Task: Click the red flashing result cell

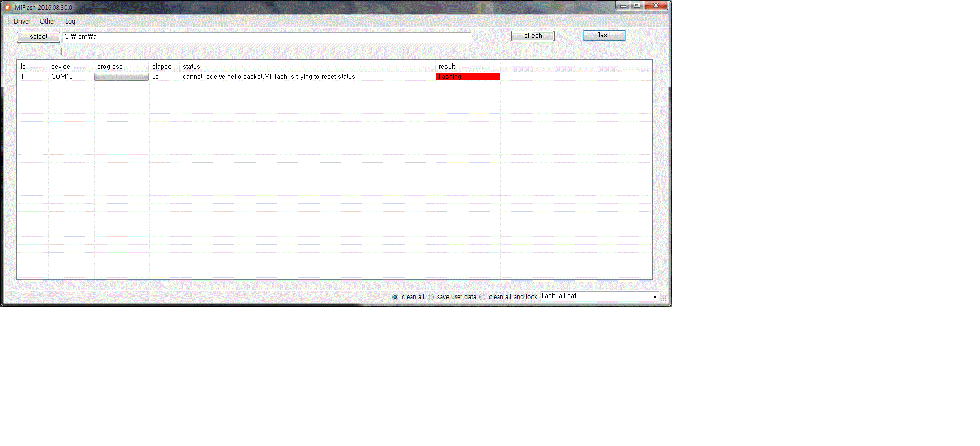Action: pos(468,77)
